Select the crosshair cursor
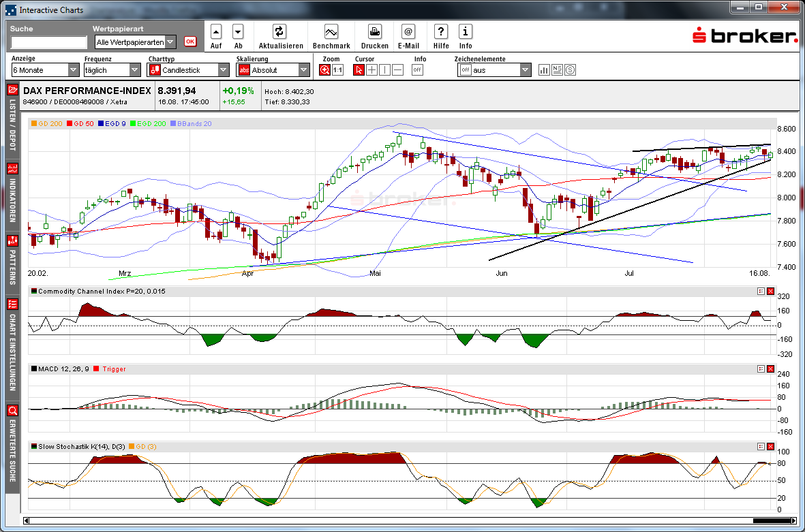This screenshot has height=532, width=805. (371, 69)
